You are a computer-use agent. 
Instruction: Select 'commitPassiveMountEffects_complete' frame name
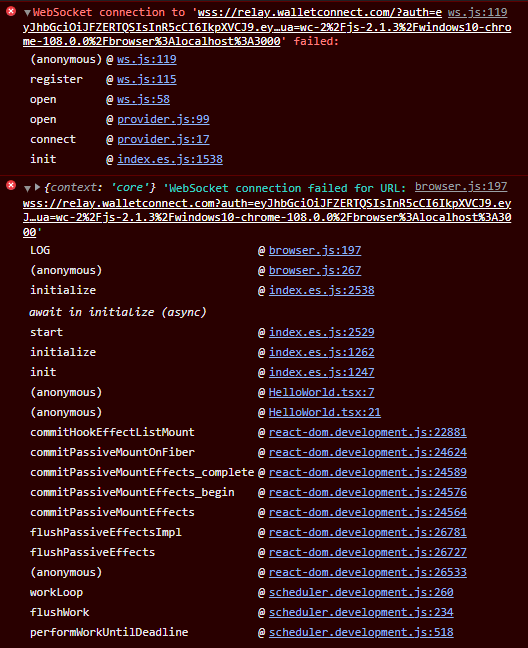142,472
